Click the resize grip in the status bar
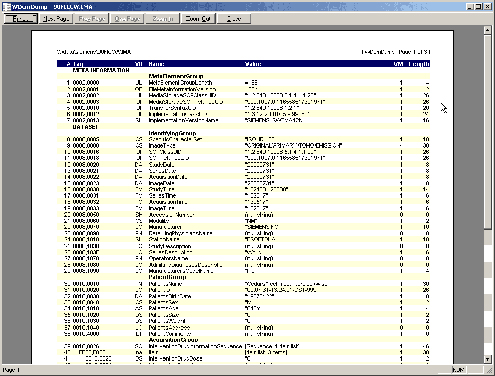This screenshot has width=495, height=376. point(489,370)
